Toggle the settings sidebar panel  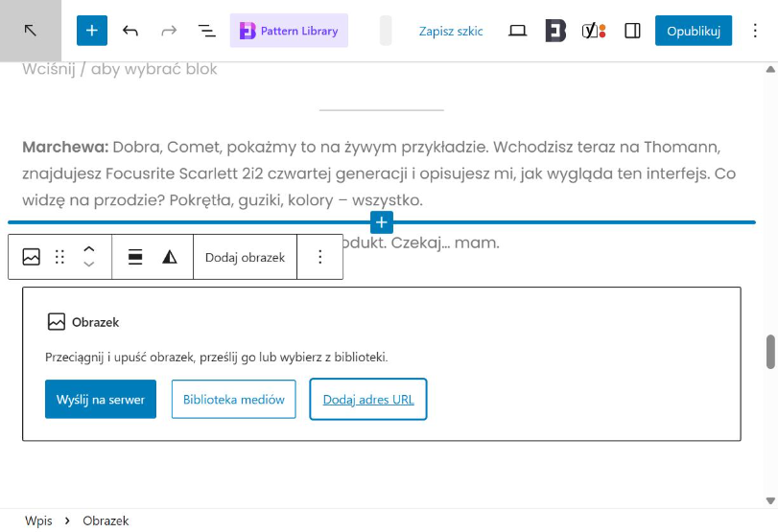(632, 31)
